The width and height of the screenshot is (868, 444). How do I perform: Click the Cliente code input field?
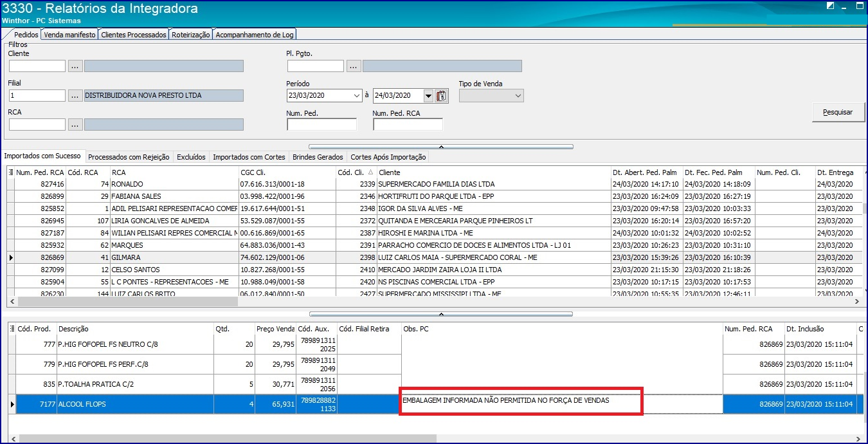37,66
